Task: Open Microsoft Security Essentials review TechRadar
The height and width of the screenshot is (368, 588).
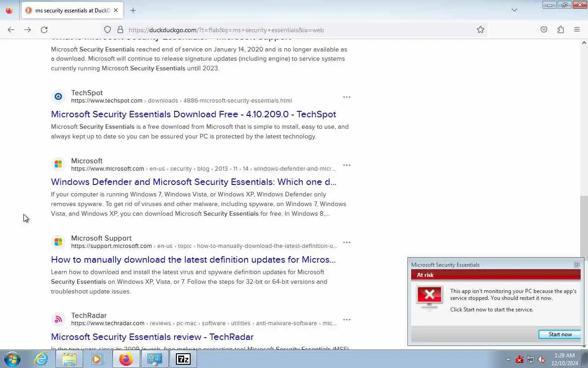Action: click(152, 337)
